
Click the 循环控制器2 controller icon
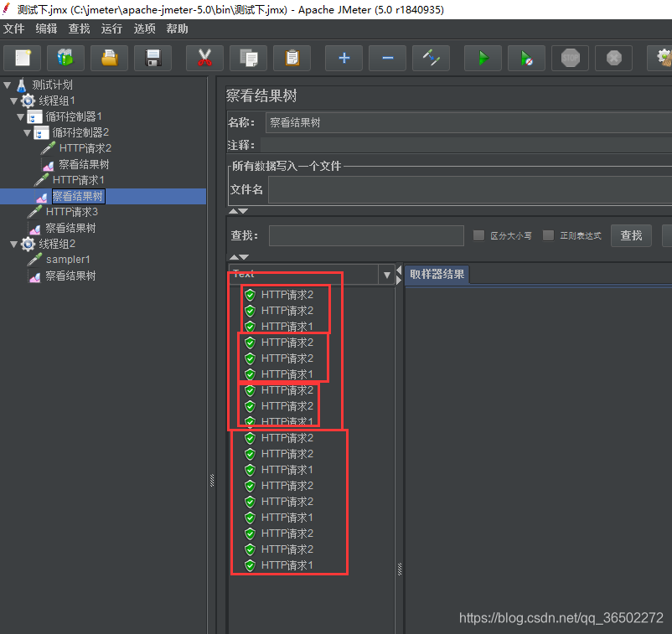(42, 132)
